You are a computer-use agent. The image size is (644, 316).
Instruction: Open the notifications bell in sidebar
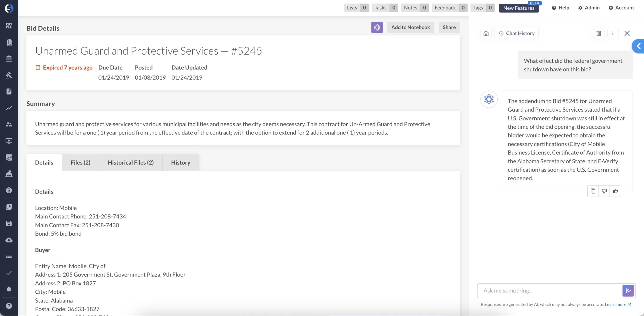point(9,289)
